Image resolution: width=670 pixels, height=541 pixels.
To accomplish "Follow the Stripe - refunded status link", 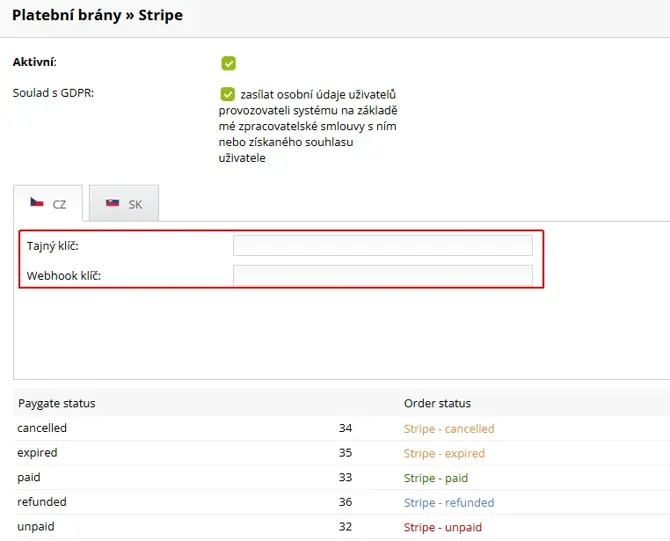I will (448, 503).
